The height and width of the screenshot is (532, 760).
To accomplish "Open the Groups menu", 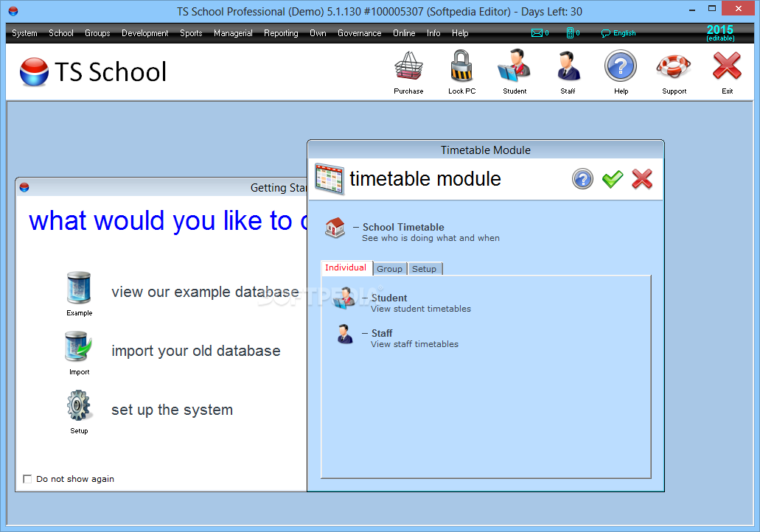I will 97,33.
